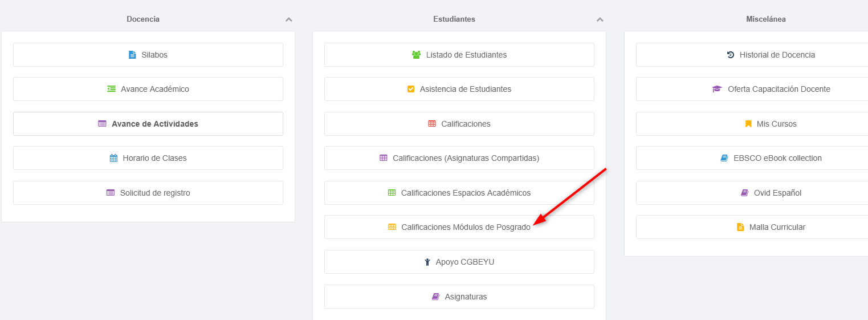Collapse the Docencia panel
The image size is (868, 320).
coord(289,19)
